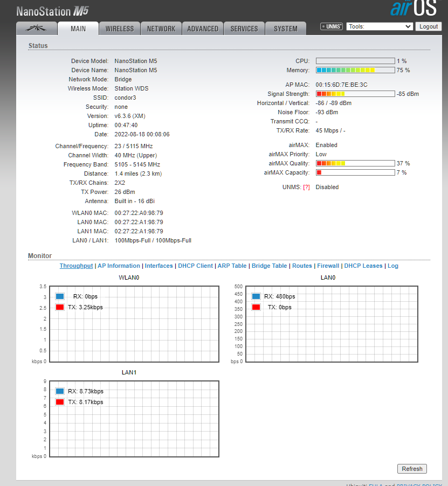Click the Signal Strength bar
The height and width of the screenshot is (486, 448).
tap(355, 94)
